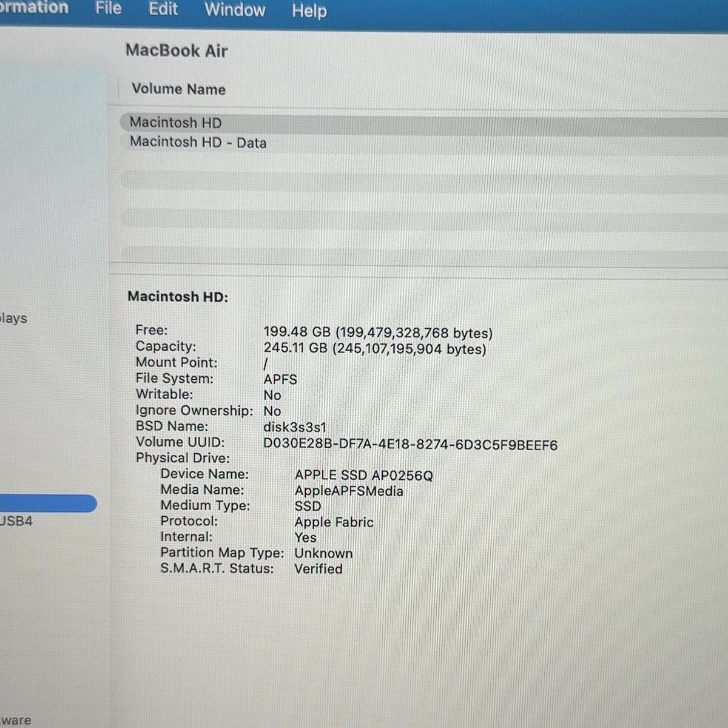Click the Mount Point value slash
The image size is (728, 728).
pyautogui.click(x=266, y=364)
